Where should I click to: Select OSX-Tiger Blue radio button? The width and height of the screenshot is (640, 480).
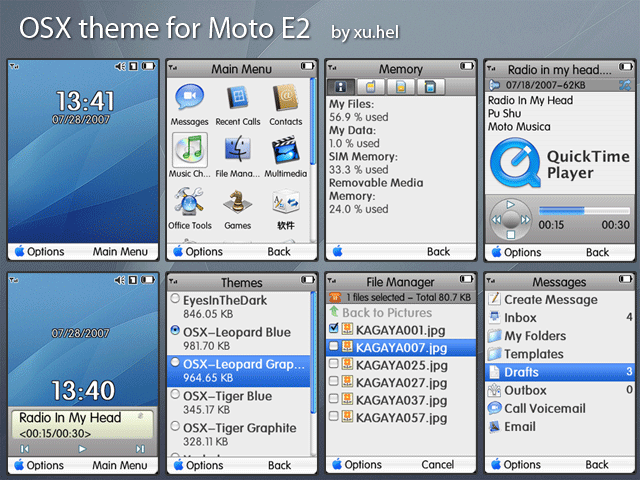click(x=175, y=394)
